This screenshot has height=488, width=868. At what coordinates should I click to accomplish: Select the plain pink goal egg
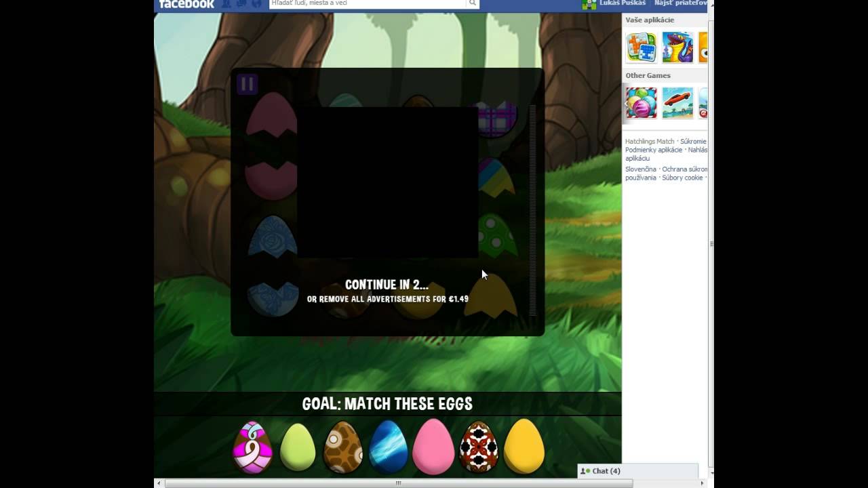pyautogui.click(x=433, y=446)
